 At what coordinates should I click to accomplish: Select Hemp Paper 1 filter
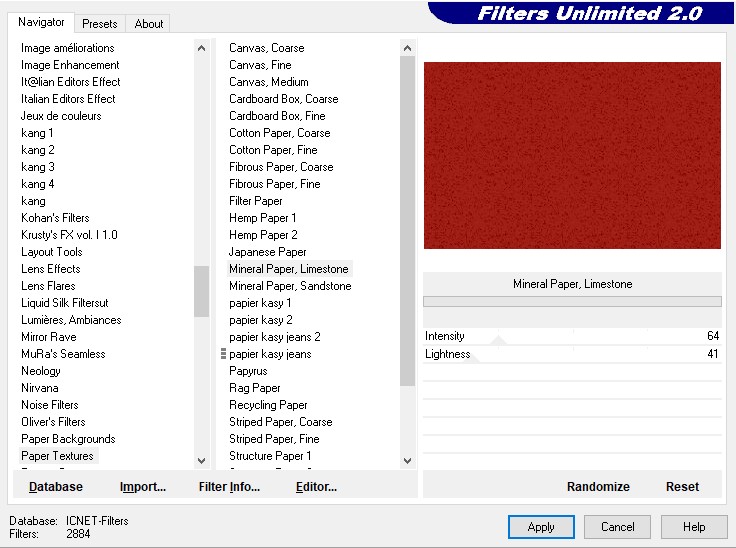pos(262,217)
